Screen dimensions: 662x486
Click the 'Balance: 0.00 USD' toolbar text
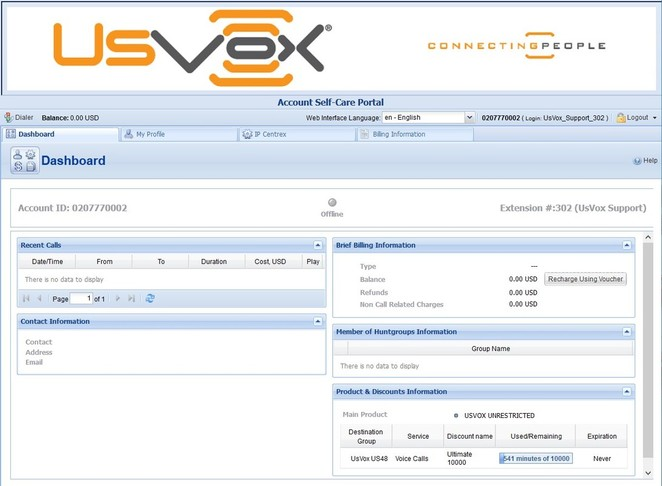click(70, 118)
